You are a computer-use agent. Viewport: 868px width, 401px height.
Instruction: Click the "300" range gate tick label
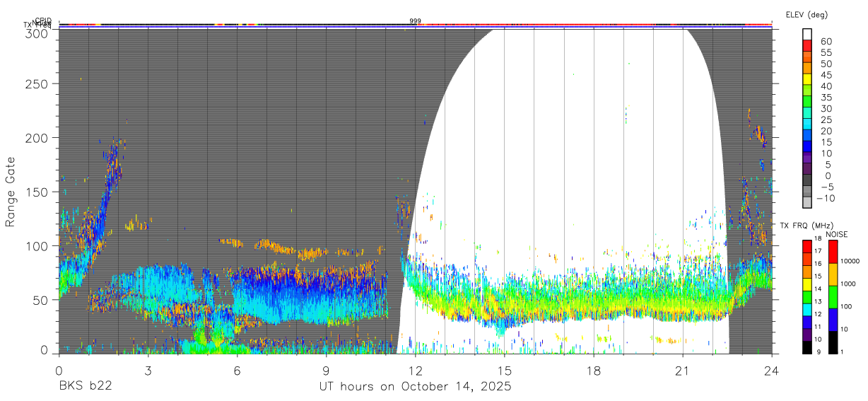(x=37, y=33)
